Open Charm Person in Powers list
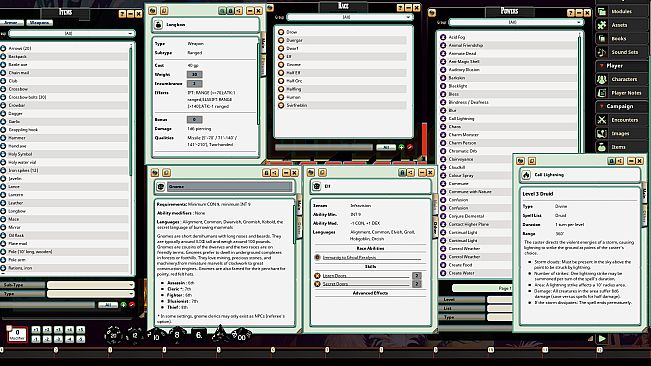Screen dimensions: 651x366 click(462, 143)
